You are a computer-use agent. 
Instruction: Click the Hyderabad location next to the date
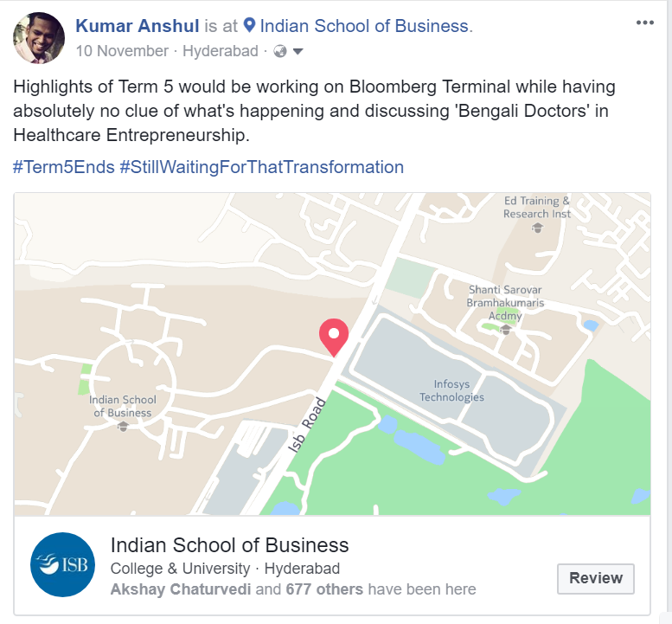221,51
